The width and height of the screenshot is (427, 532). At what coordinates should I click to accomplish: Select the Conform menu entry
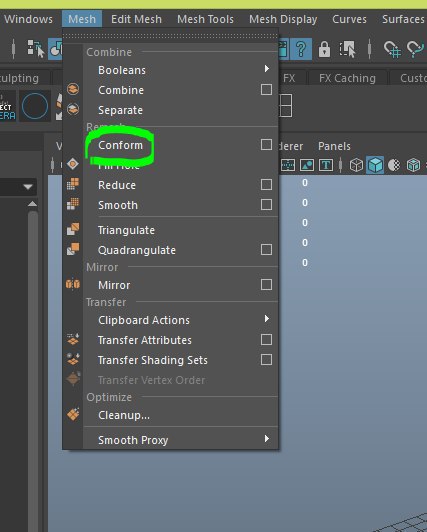point(120,145)
